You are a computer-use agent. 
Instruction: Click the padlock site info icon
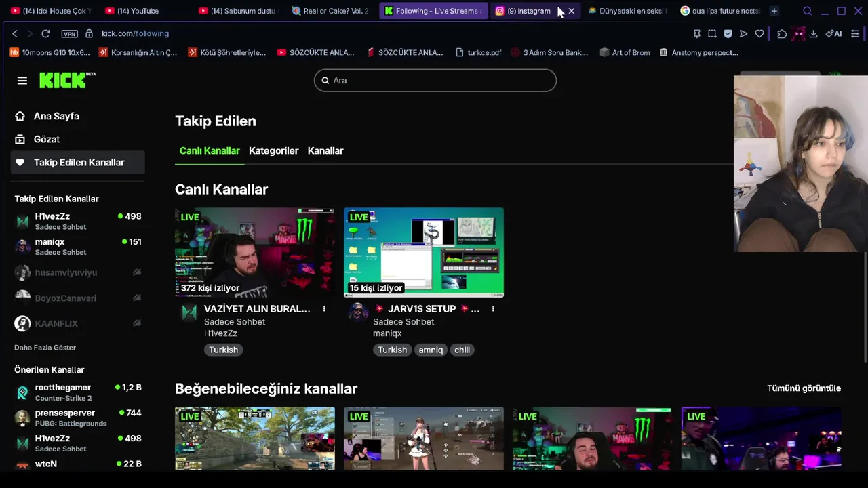[x=89, y=33]
